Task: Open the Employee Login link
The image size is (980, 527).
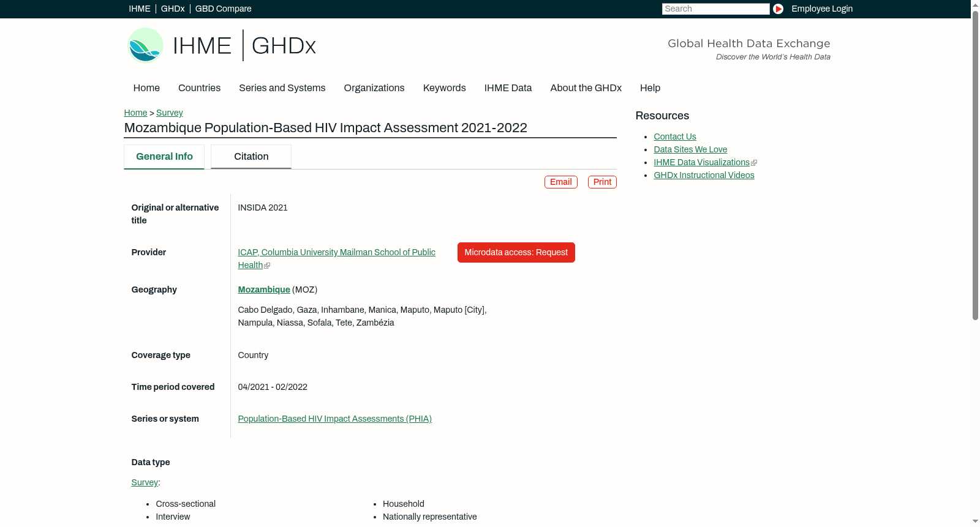Action: pos(822,9)
